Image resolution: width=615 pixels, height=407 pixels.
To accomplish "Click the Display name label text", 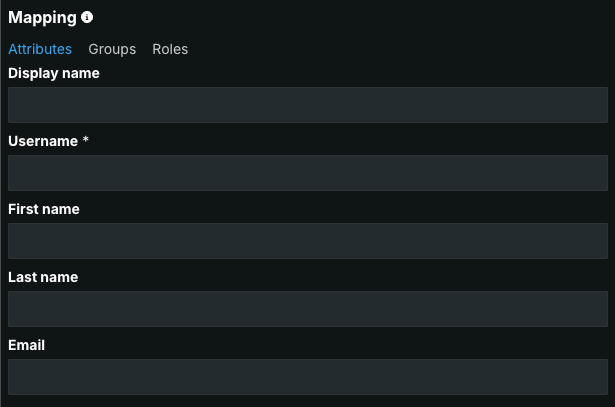I will pos(54,73).
